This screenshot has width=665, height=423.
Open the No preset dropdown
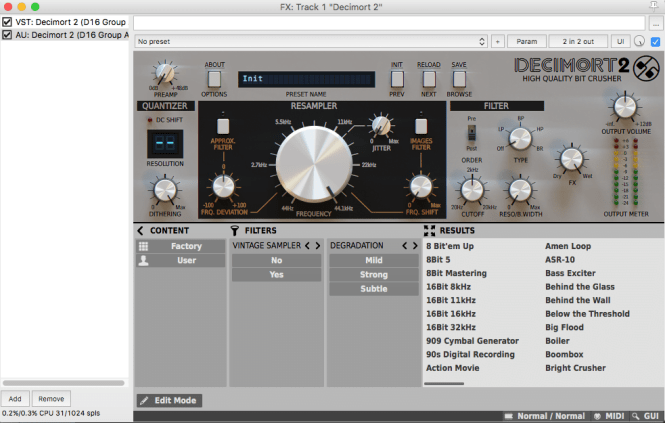(x=311, y=42)
